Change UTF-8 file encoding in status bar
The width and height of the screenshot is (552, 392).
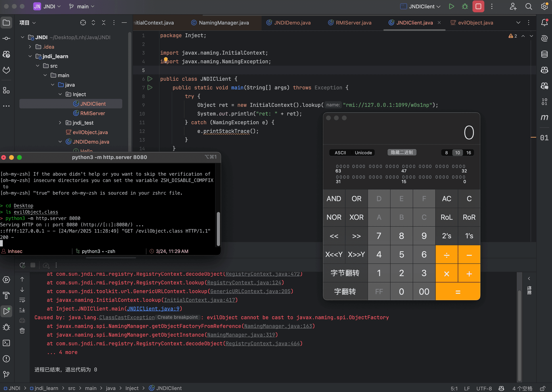pos(484,388)
